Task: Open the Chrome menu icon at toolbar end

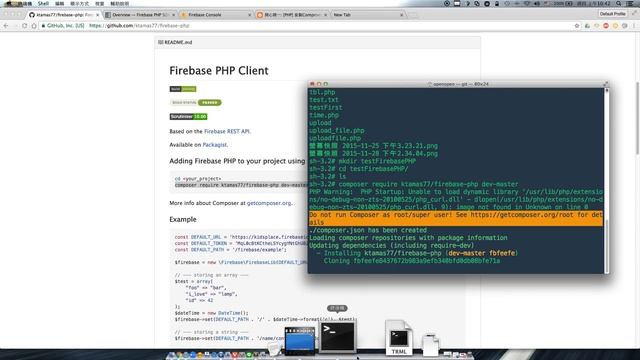Action: (634, 26)
